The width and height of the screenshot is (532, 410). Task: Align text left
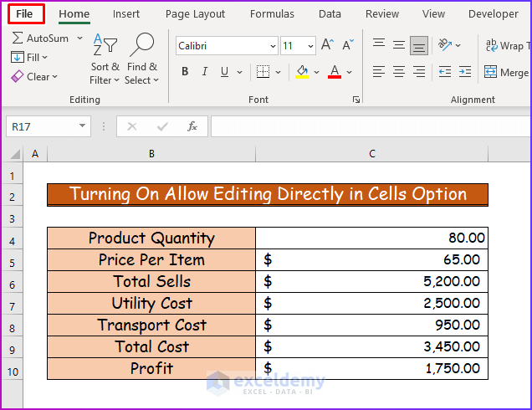379,72
